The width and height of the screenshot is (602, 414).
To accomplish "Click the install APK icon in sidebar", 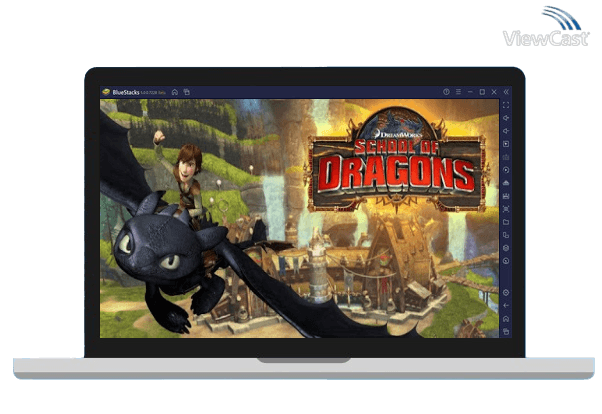I will [506, 196].
